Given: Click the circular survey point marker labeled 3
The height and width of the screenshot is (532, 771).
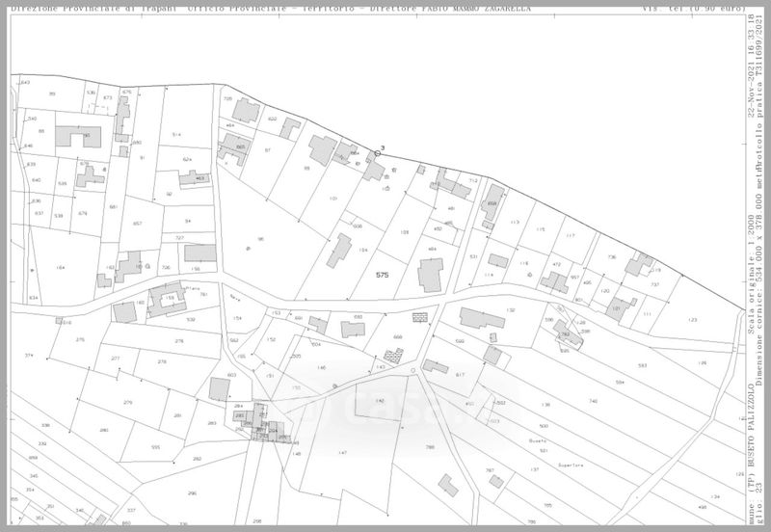Looking at the screenshot, I should click(x=378, y=153).
